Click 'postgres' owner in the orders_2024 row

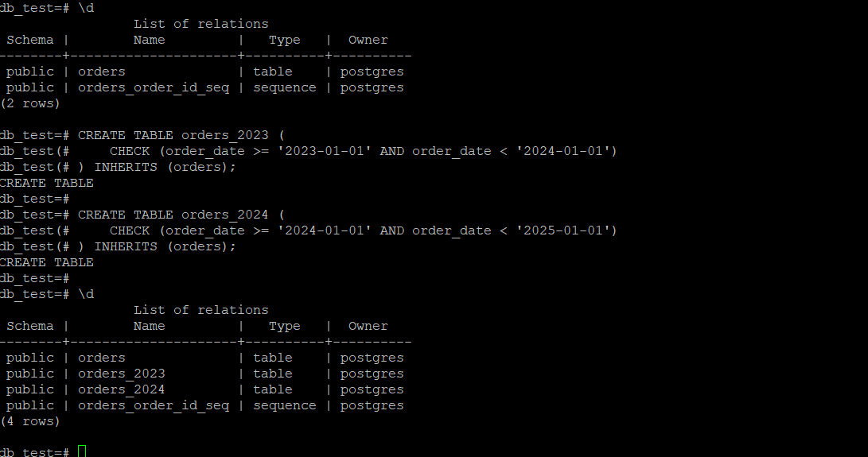(372, 389)
